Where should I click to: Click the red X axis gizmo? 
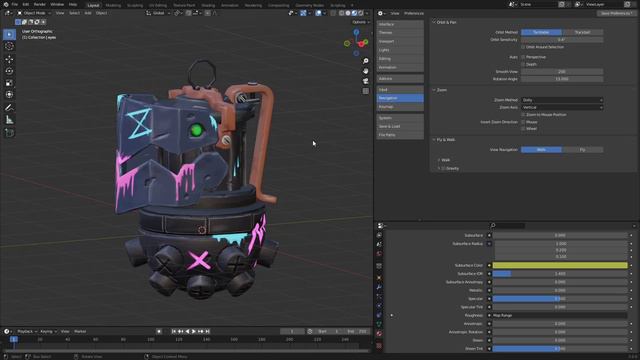pos(362,44)
